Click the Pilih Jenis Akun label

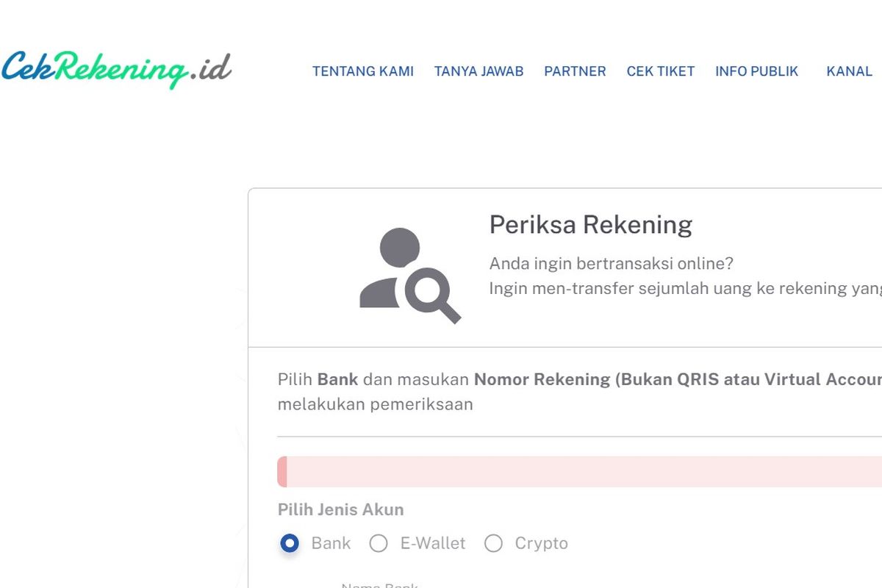click(340, 509)
